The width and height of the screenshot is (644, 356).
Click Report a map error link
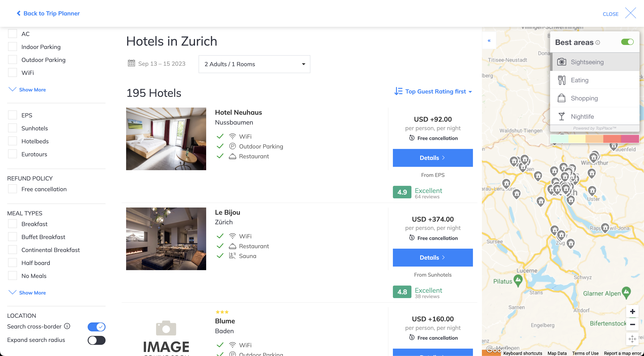coord(623,353)
